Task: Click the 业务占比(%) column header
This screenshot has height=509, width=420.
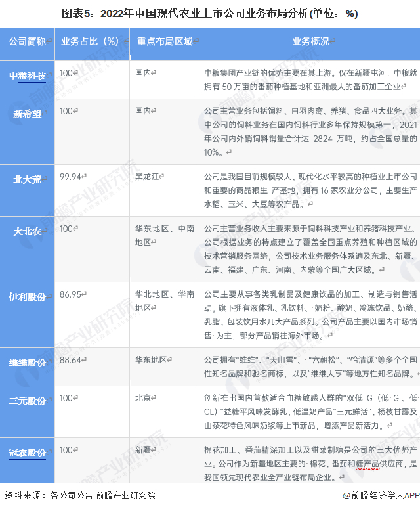Action: 93,44
